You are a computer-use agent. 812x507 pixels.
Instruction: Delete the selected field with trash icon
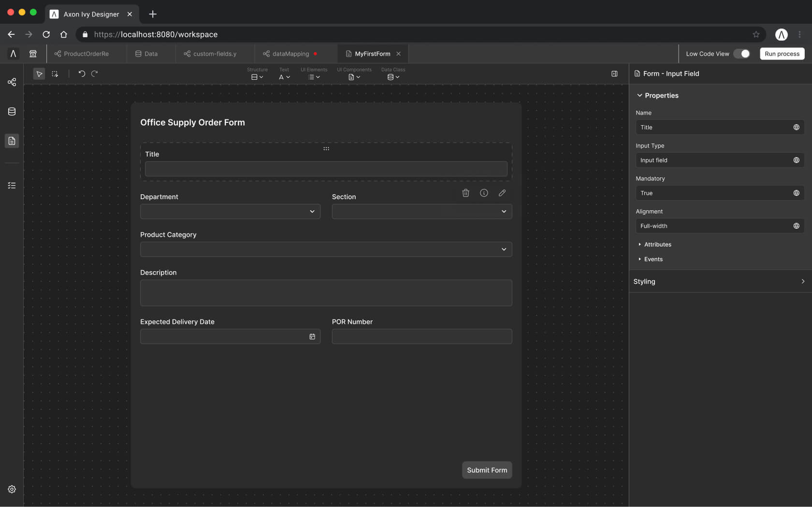pyautogui.click(x=465, y=193)
